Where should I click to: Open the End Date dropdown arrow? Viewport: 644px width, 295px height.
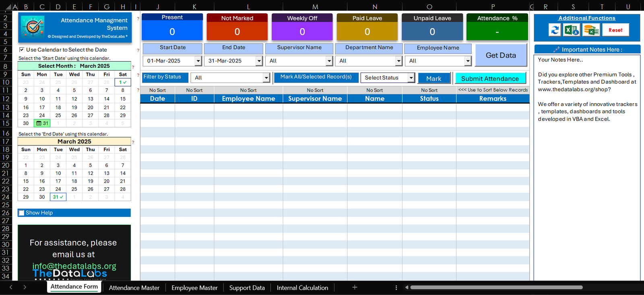point(259,61)
